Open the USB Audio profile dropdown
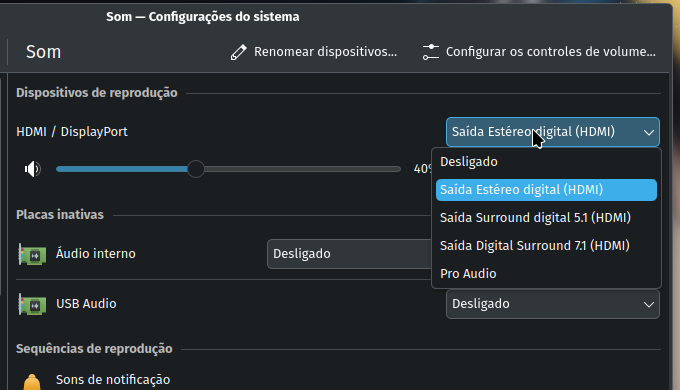Screen dimensions: 680x390 coord(552,304)
